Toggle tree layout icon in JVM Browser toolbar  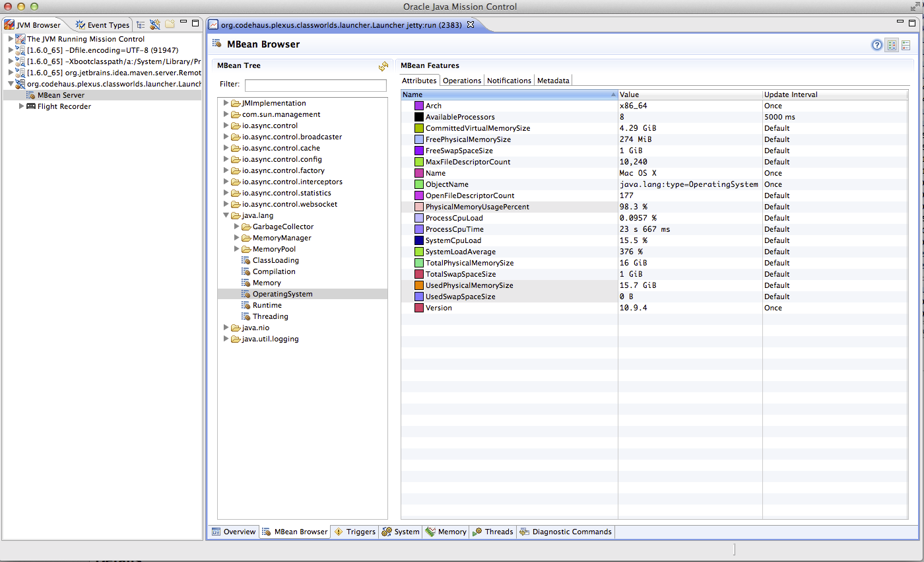141,25
